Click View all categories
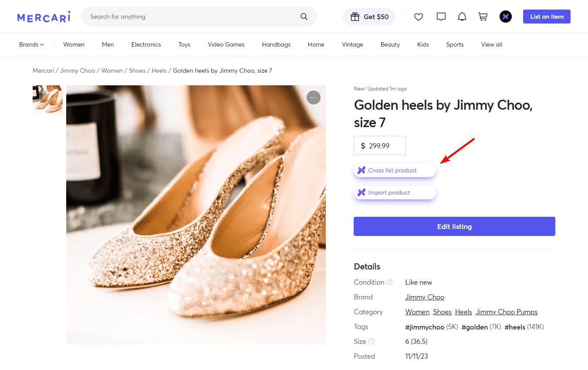 coord(492,44)
